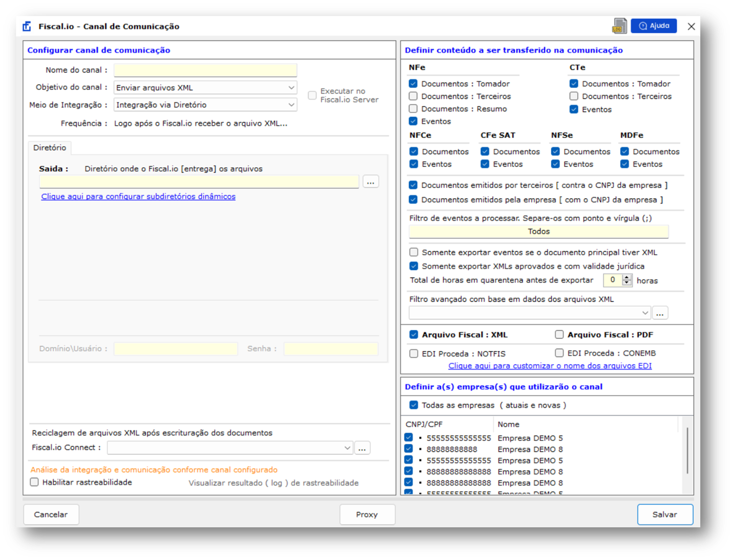Open the Objetivo do canal dropdown
The height and width of the screenshot is (560, 733).
pos(205,87)
